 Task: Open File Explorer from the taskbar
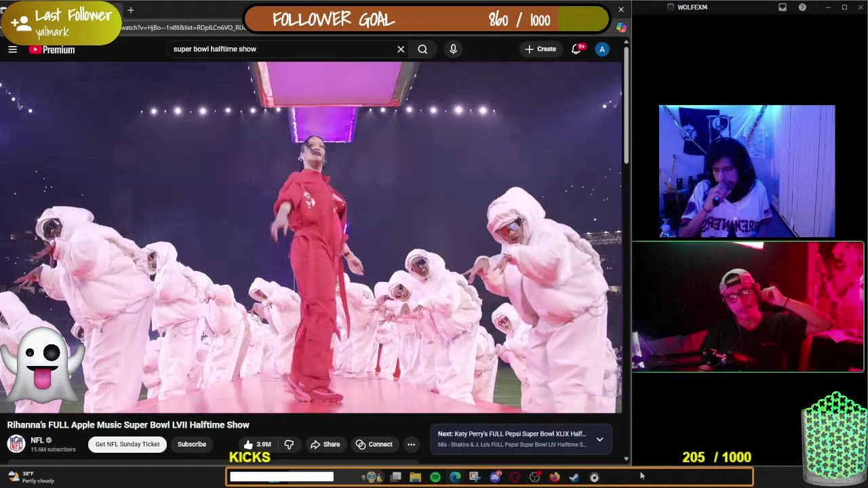[x=416, y=477]
